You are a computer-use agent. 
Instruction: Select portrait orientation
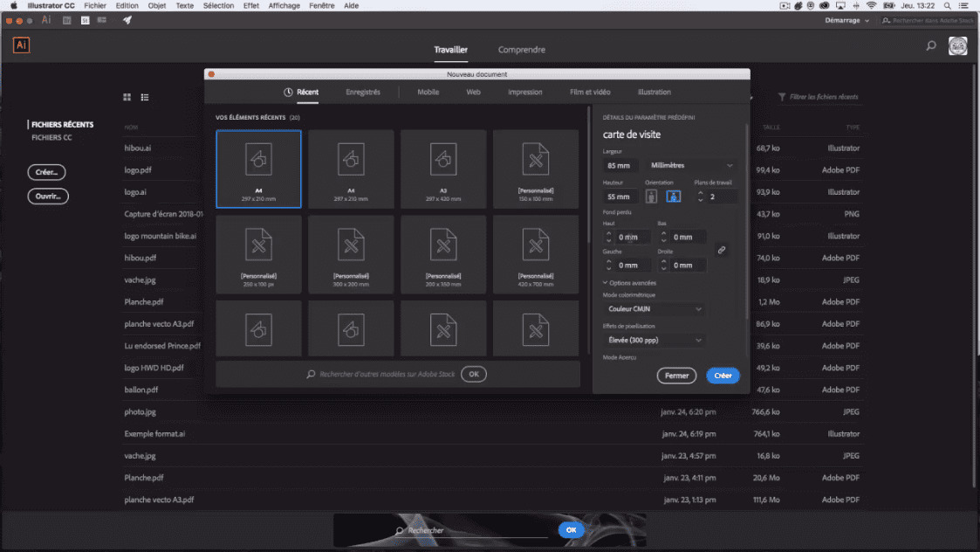tap(652, 197)
